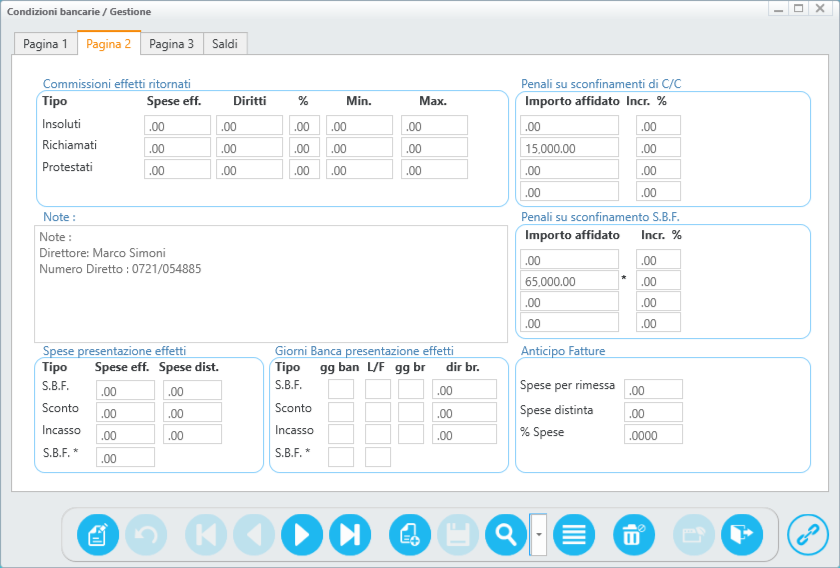
Task: Click the list view lines icon
Action: point(573,534)
